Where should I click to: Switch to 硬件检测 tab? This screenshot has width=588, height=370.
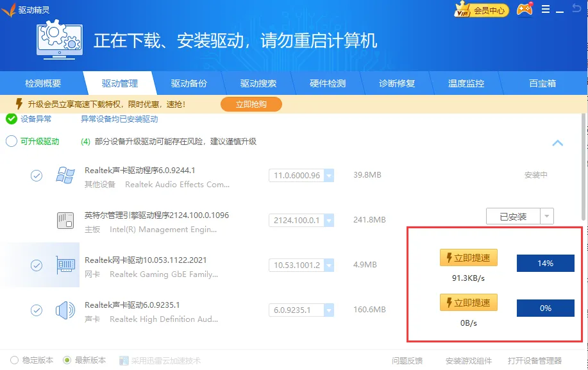click(328, 83)
